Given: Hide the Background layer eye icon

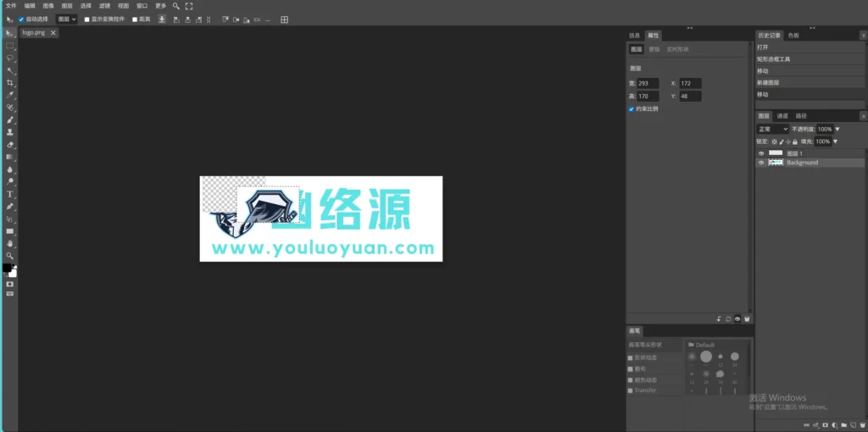Looking at the screenshot, I should pos(761,163).
